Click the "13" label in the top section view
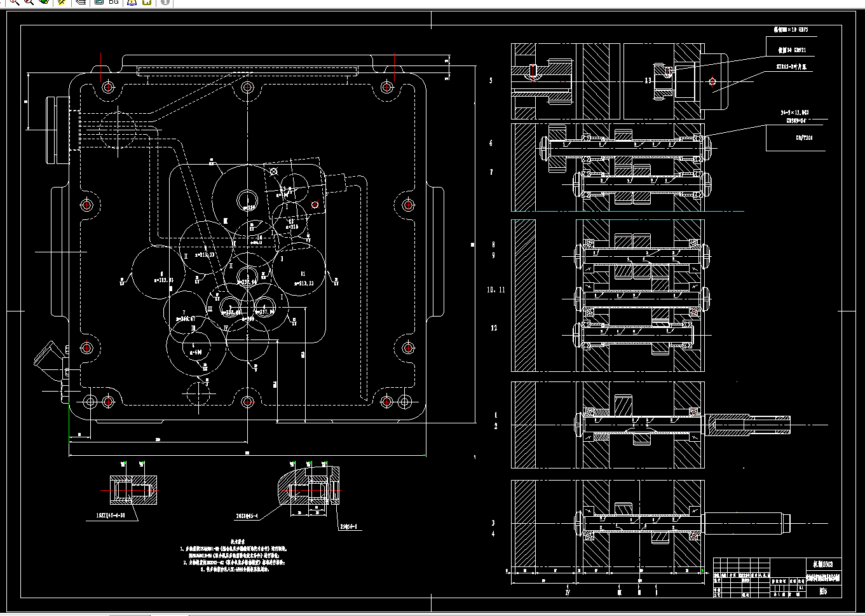This screenshot has width=865, height=616. [648, 81]
